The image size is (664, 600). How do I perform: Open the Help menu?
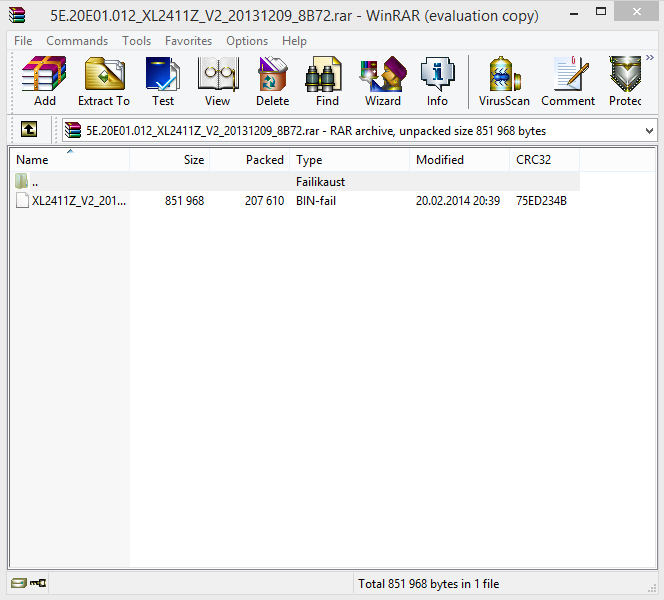(x=294, y=41)
